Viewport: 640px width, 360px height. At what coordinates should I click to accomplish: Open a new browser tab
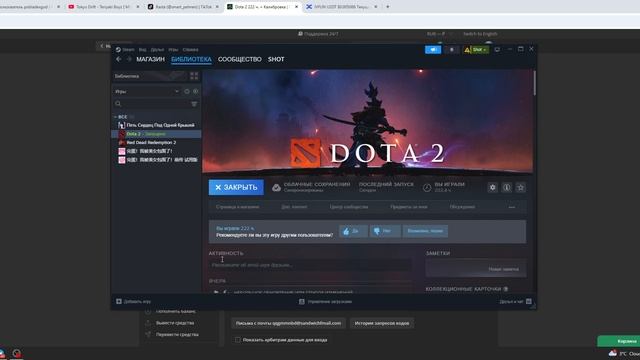[x=387, y=7]
